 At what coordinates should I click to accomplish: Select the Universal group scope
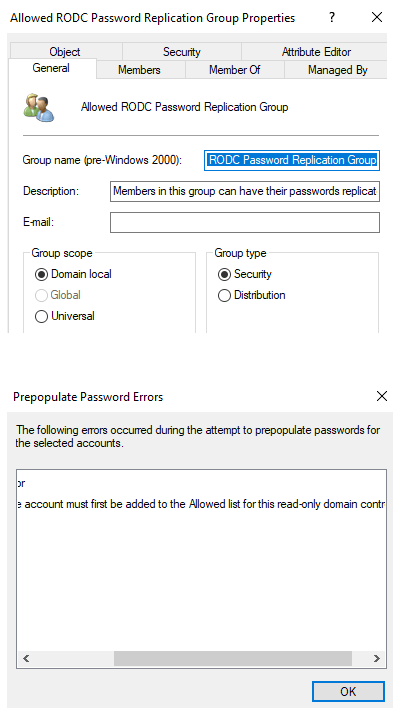click(x=41, y=316)
